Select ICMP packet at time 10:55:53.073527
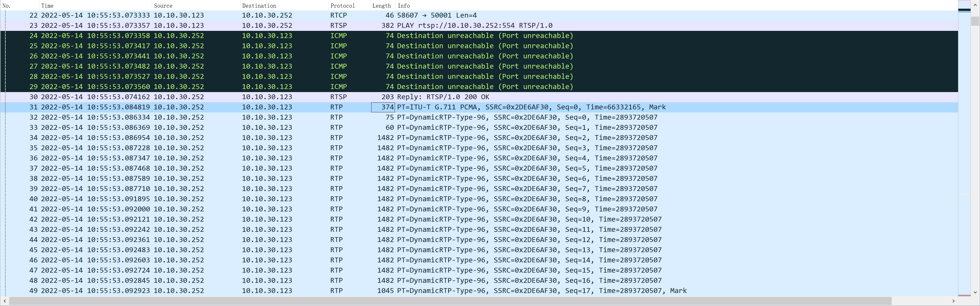 click(x=479, y=76)
